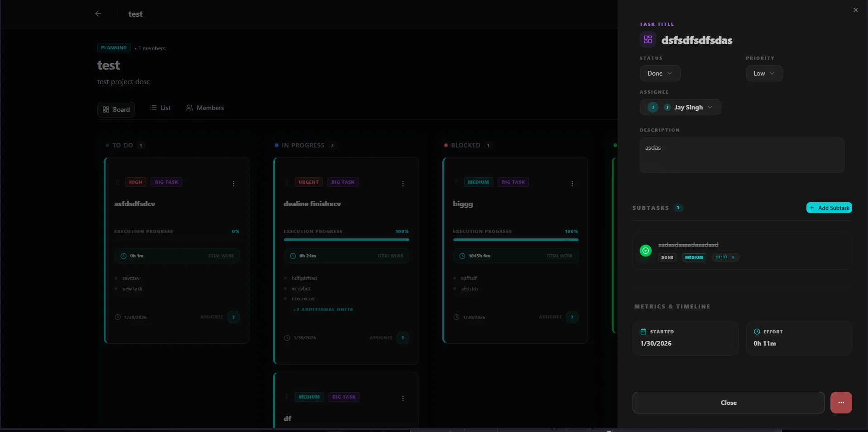
Task: Click the subtask item new task
Action: (132, 289)
